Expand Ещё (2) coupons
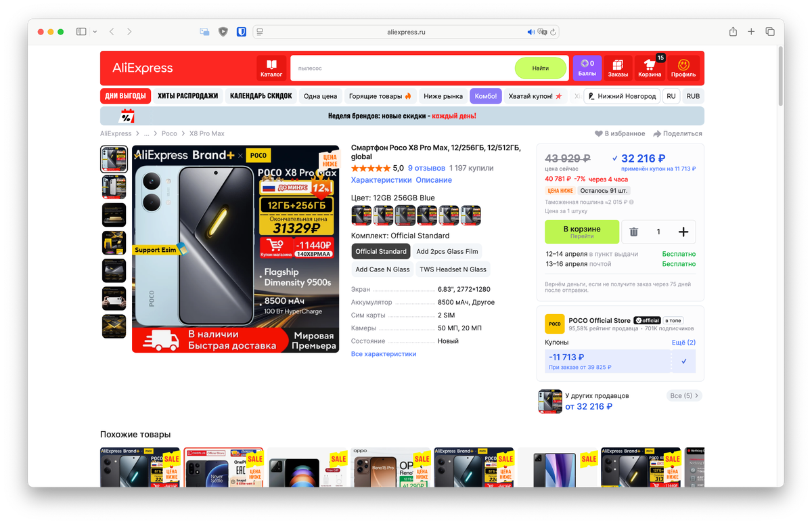Viewport: 812px width, 524px height. (683, 343)
